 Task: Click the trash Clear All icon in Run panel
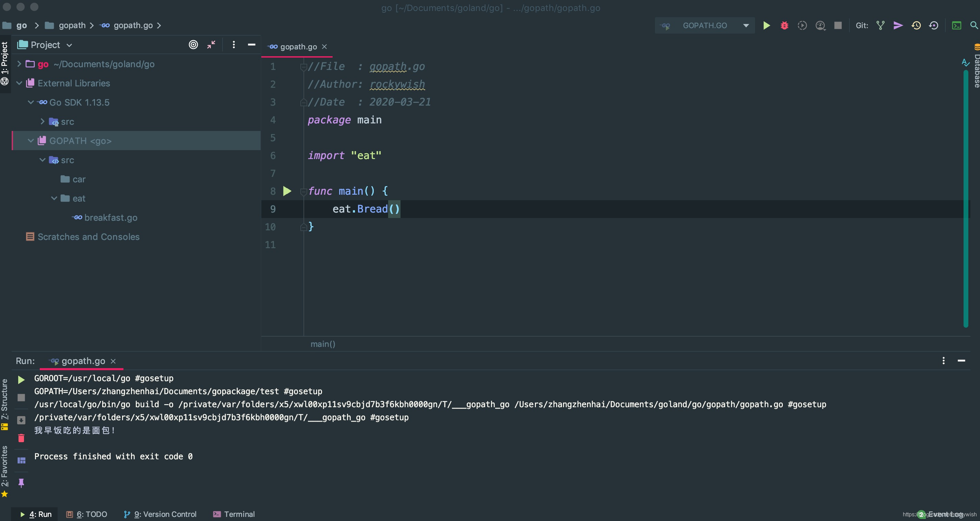pyautogui.click(x=21, y=438)
